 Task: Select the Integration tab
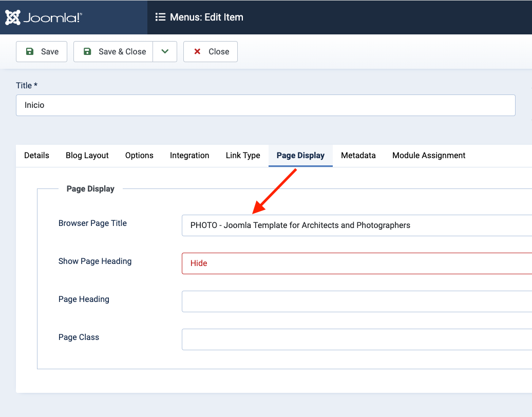point(189,156)
